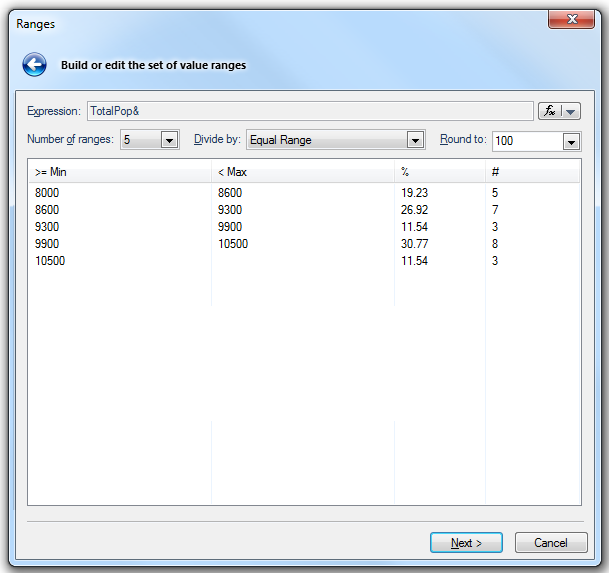Screen dimensions: 610x573
Task: Expand the Round to dropdown
Action: pos(570,141)
